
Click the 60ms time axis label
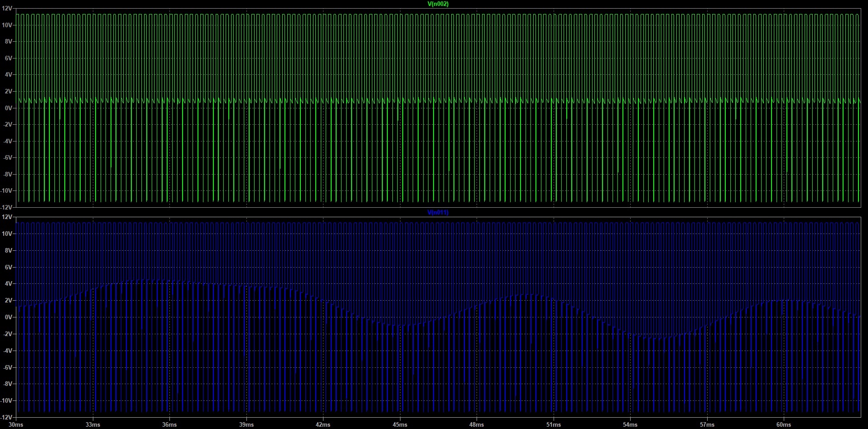tap(784, 425)
